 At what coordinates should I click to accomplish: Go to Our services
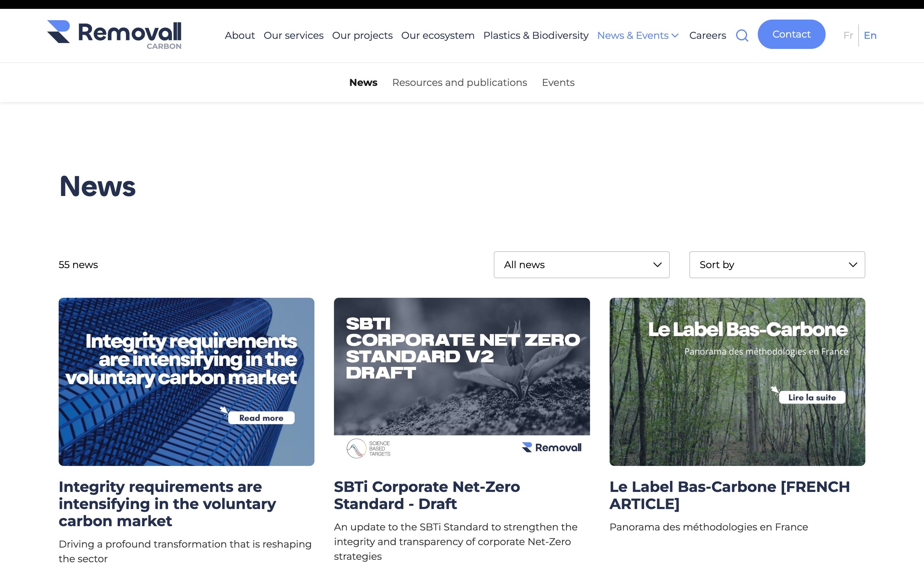click(294, 35)
